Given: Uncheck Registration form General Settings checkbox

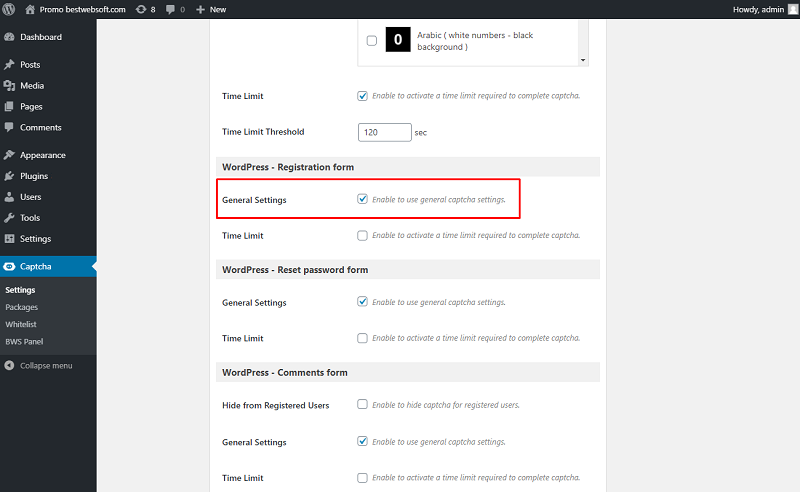Looking at the screenshot, I should 362,199.
